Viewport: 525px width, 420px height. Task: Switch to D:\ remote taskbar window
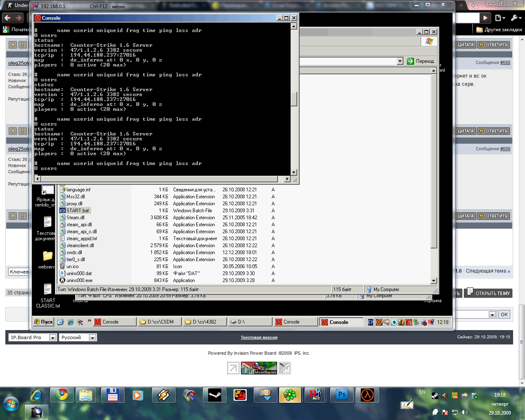250,322
